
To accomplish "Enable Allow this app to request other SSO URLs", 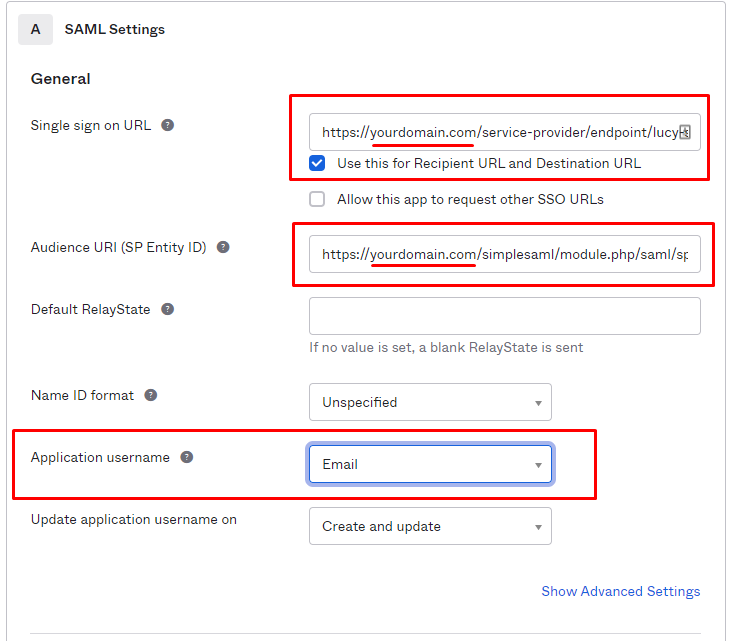I will (x=317, y=199).
